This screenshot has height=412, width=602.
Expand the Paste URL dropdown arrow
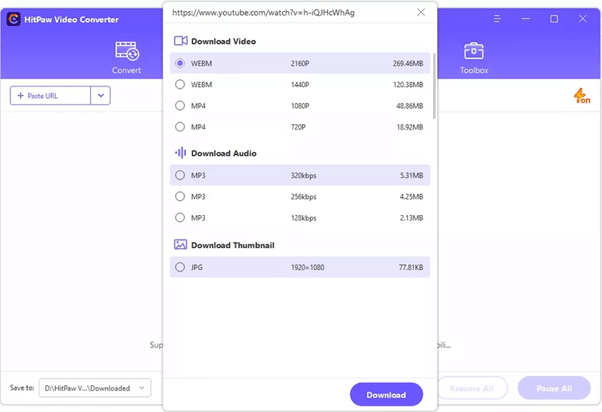(100, 96)
